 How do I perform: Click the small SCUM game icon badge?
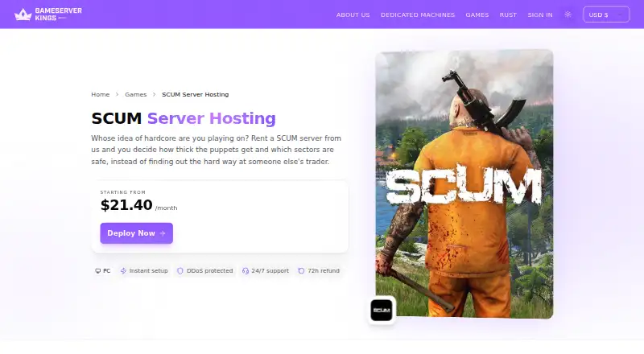(381, 310)
